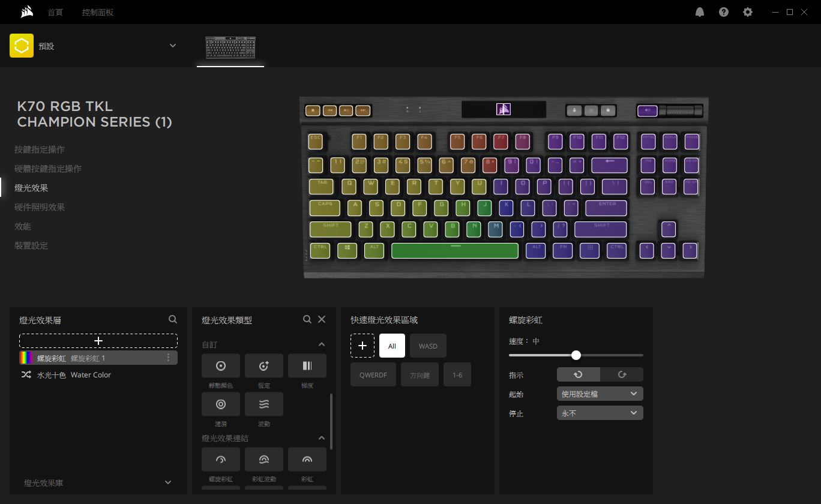Go to the 控制面板 tab
The image size is (821, 504).
click(98, 12)
